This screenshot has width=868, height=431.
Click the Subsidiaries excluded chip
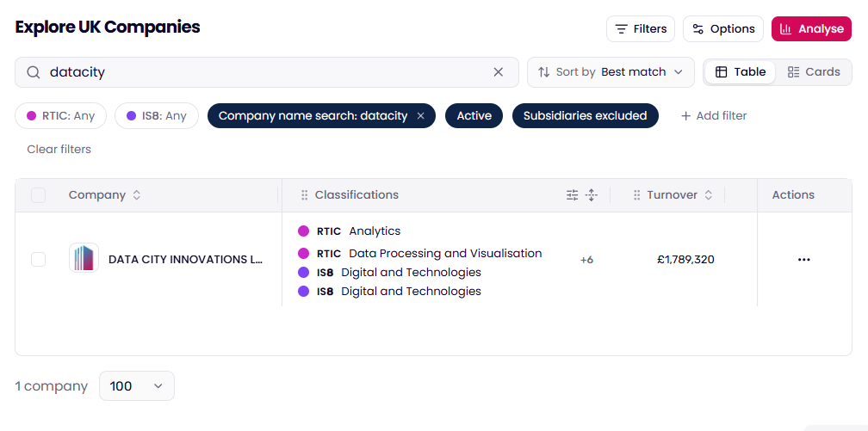(x=586, y=115)
